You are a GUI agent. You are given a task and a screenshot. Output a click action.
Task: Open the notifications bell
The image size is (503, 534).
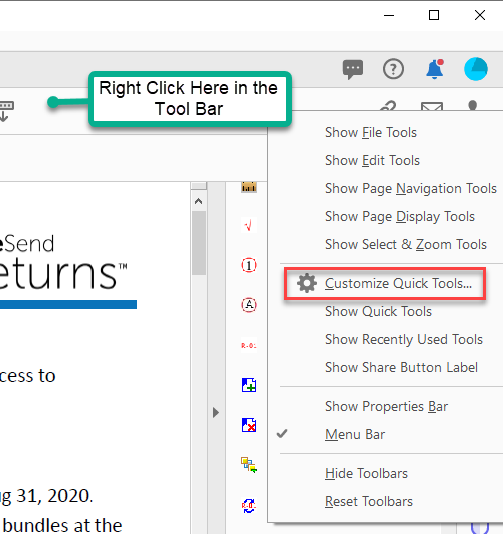coord(435,69)
